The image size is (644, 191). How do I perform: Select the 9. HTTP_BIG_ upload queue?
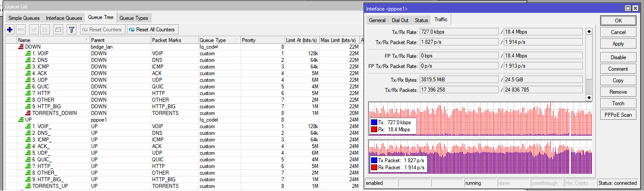coord(184,179)
